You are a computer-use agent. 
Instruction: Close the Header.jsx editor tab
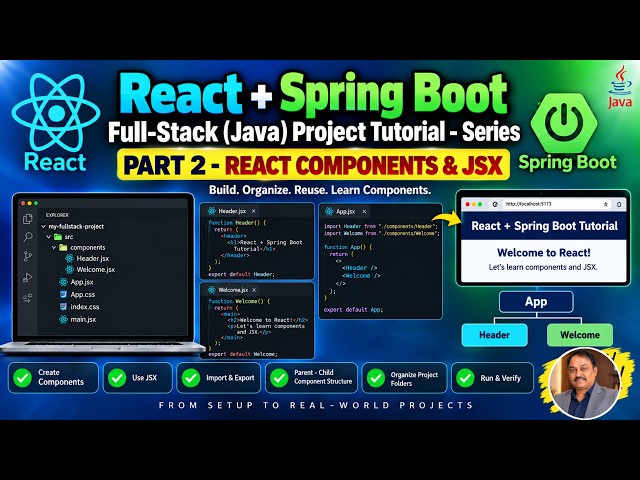tap(253, 211)
